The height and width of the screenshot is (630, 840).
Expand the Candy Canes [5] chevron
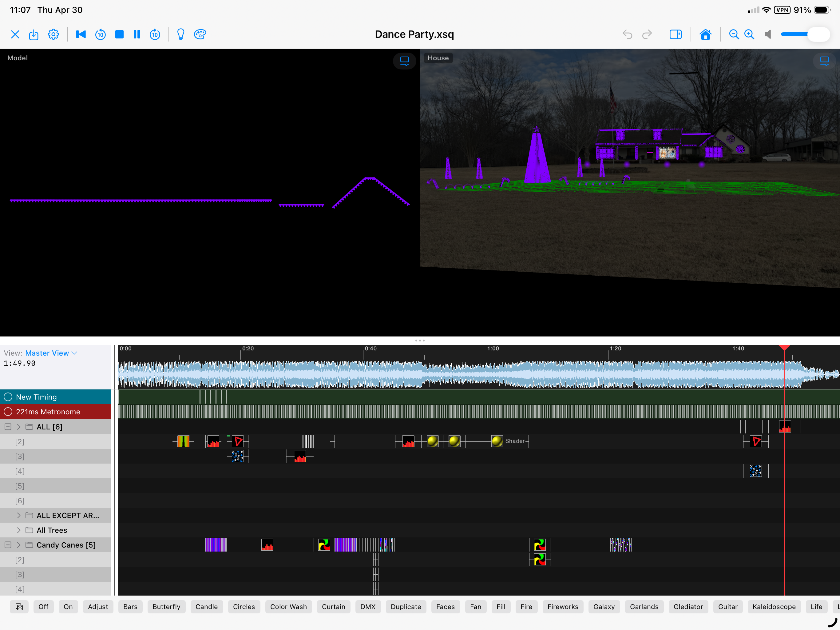(19, 545)
